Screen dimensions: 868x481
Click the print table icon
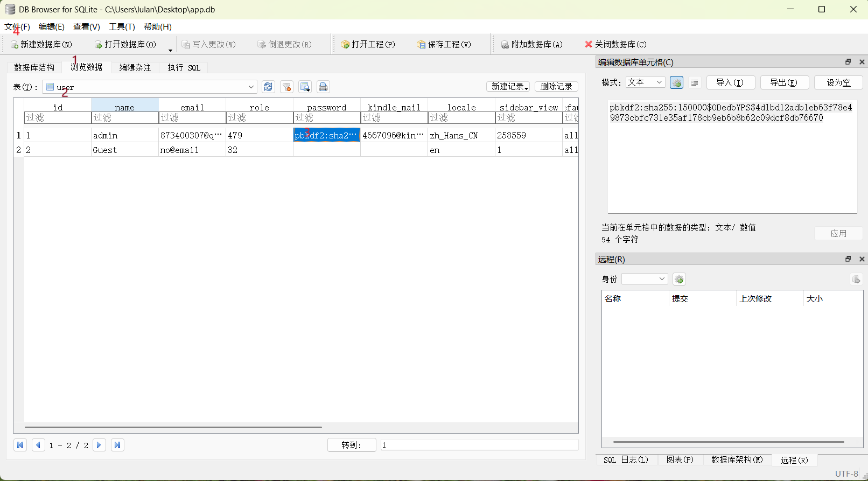[x=323, y=87]
